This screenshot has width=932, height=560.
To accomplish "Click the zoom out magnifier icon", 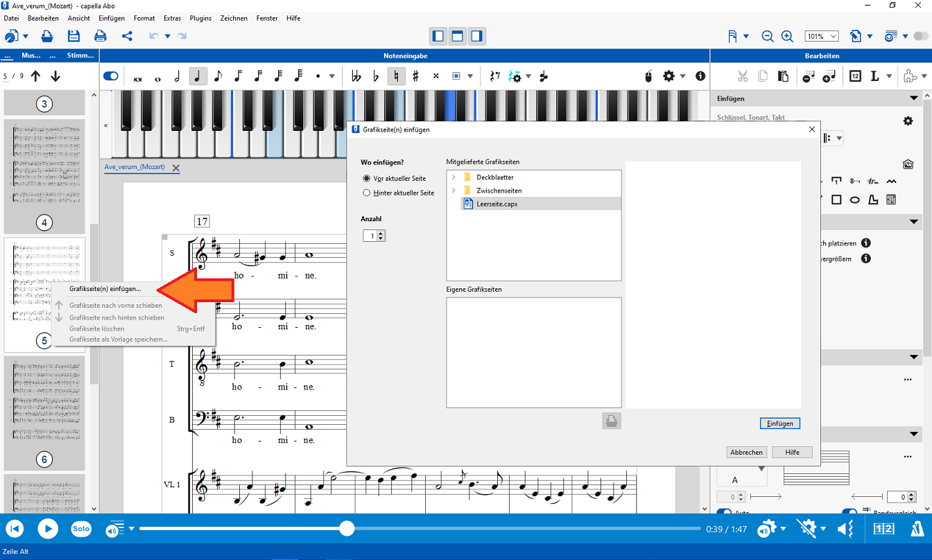I will (x=768, y=36).
